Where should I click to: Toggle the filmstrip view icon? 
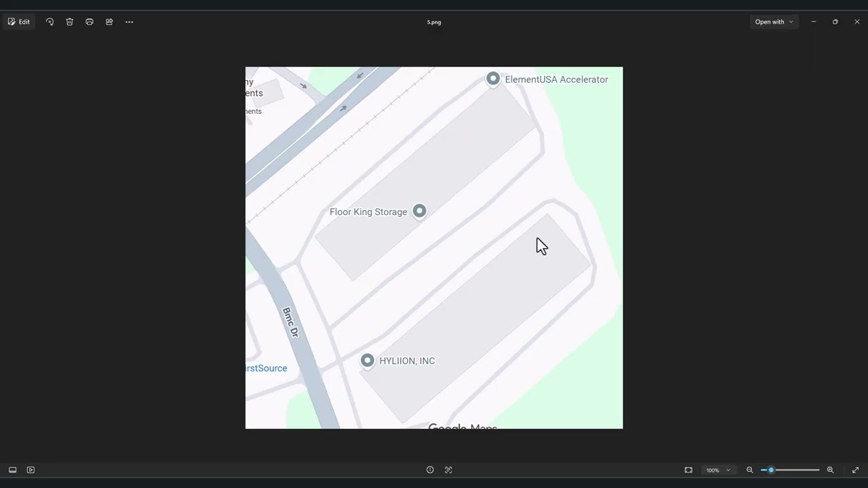click(x=12, y=470)
